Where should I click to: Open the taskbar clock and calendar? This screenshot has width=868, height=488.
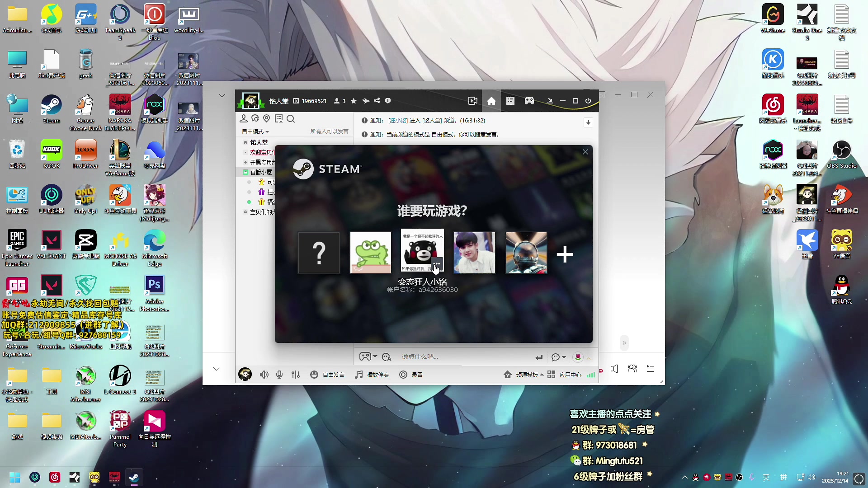pyautogui.click(x=835, y=477)
